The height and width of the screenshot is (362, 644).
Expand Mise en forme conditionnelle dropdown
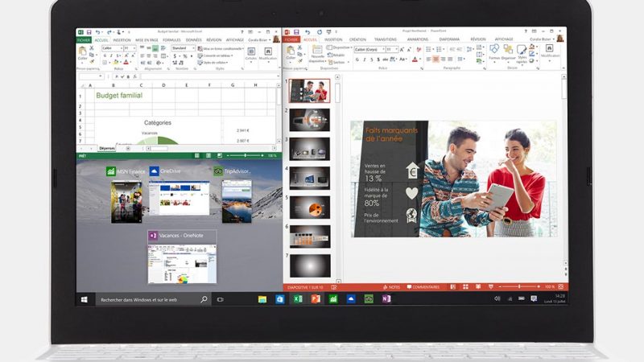(221, 48)
